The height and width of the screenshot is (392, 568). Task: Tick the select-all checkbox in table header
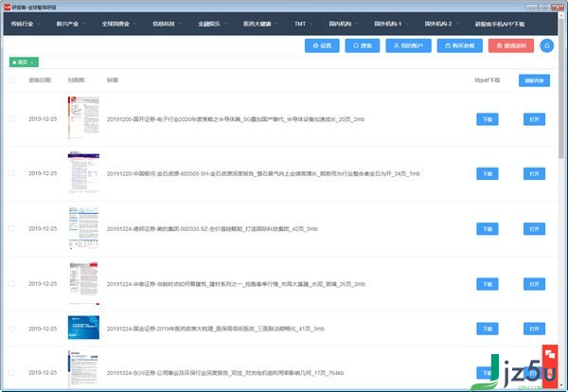(11, 80)
